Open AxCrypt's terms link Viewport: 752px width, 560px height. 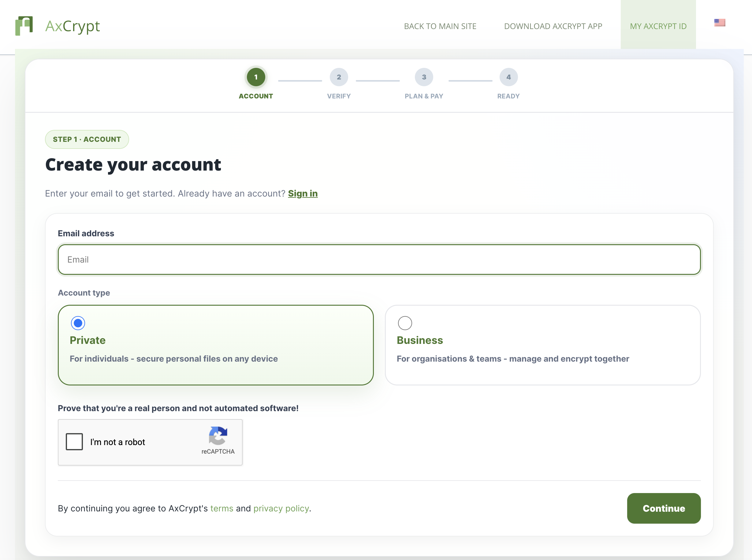point(222,508)
